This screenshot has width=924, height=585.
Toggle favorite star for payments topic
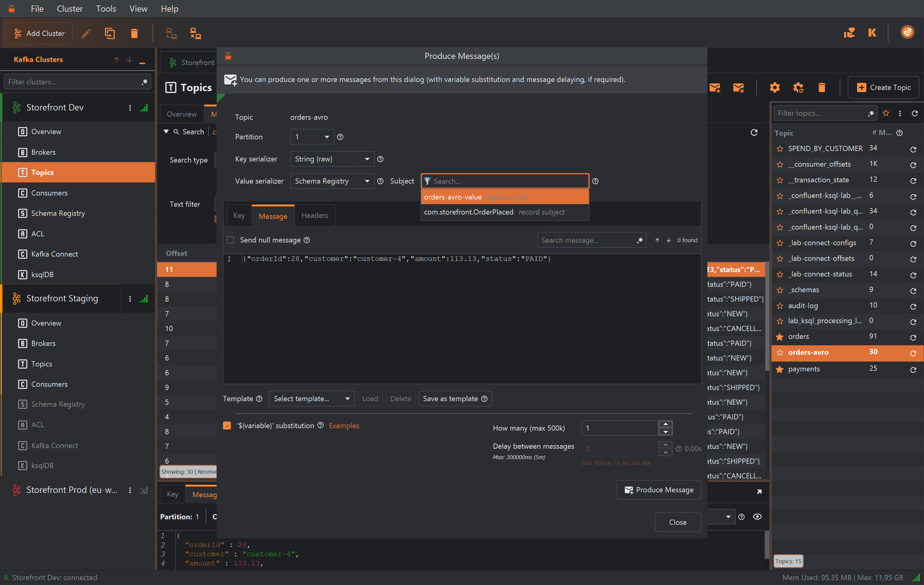point(779,369)
